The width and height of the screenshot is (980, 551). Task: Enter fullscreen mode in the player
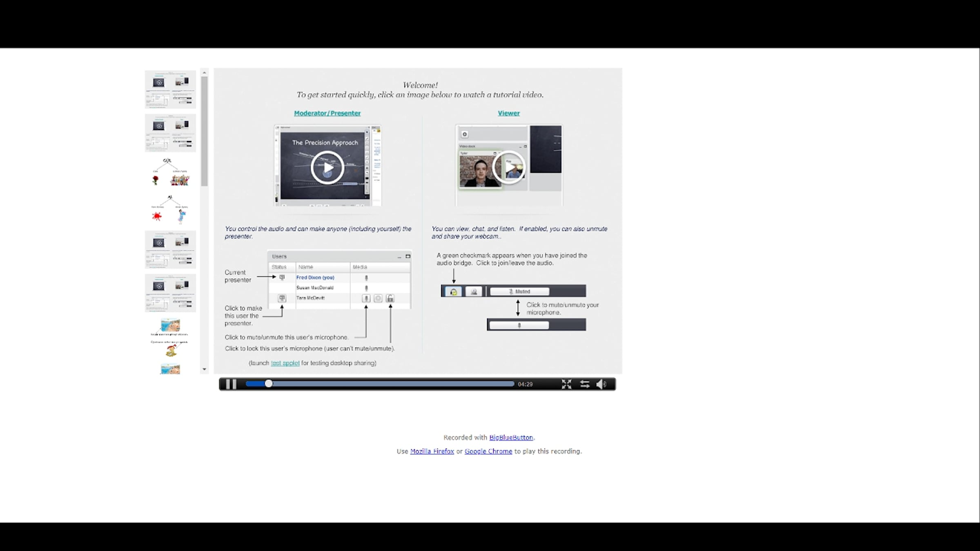tap(566, 384)
